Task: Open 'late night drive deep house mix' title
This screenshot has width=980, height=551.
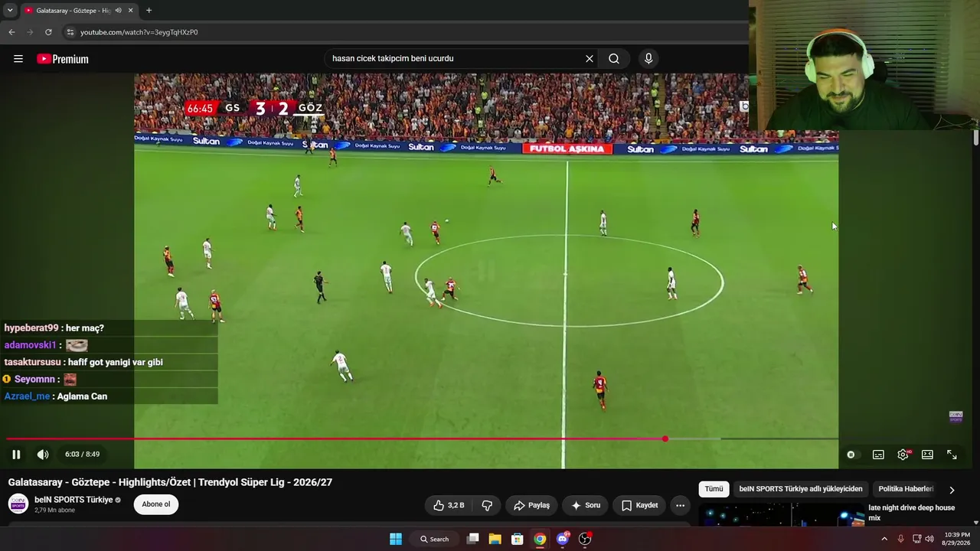Action: click(x=911, y=513)
